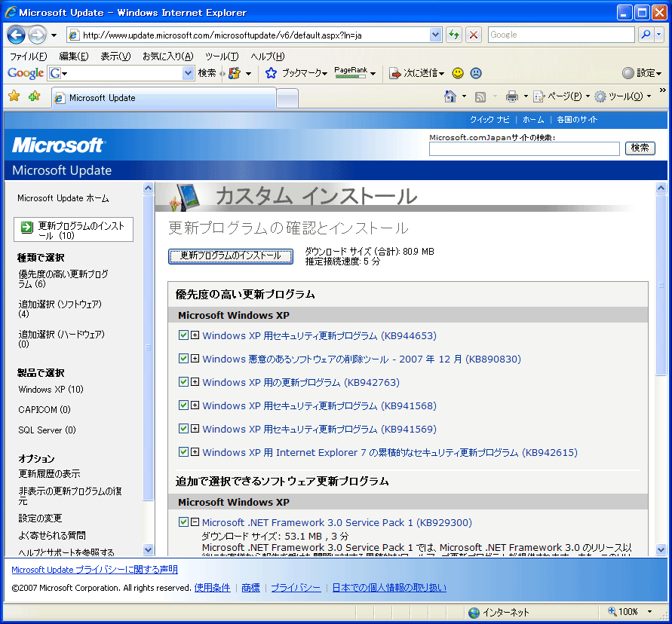
Task: Click into the Microsoft.com Japan search field
Action: 524,148
